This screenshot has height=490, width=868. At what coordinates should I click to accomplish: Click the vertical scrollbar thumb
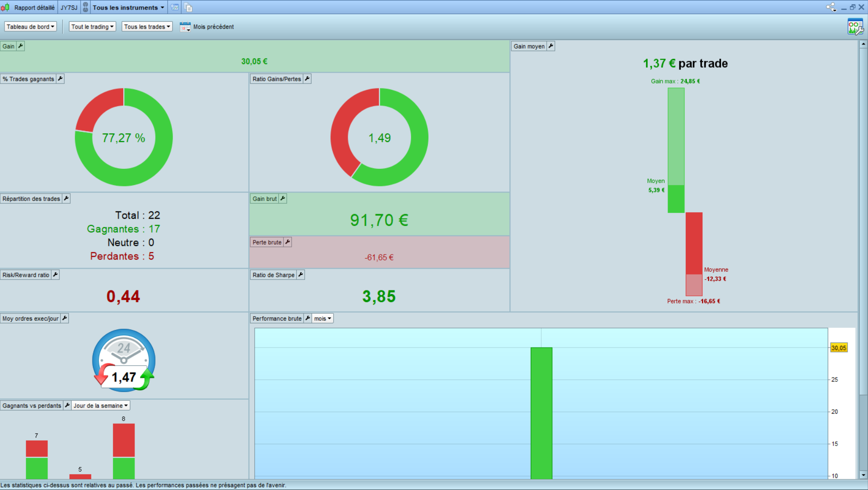863,222
